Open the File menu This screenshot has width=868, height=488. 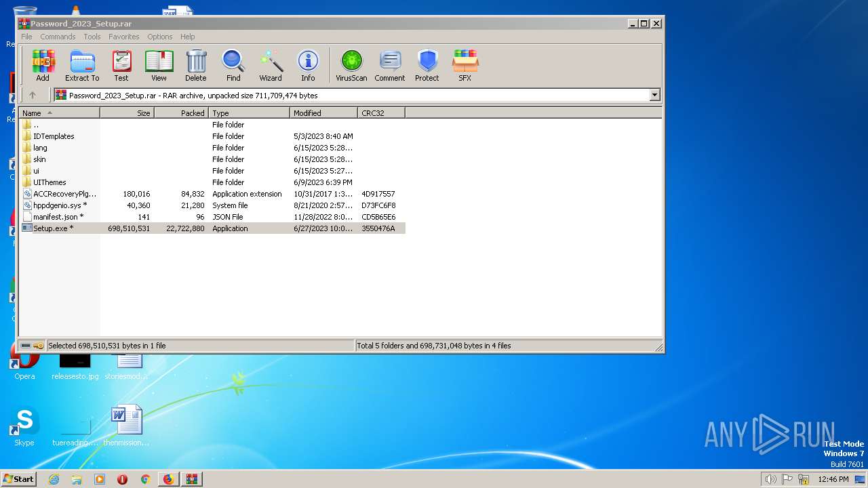click(x=26, y=37)
